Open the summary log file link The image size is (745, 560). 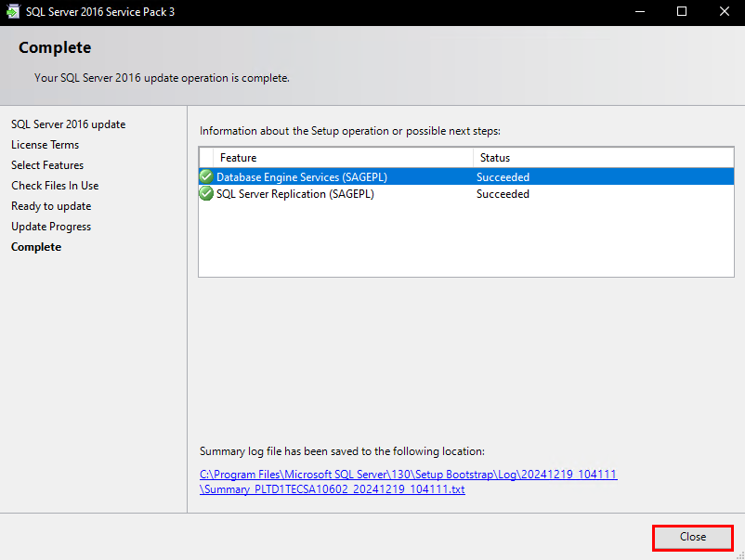408,482
